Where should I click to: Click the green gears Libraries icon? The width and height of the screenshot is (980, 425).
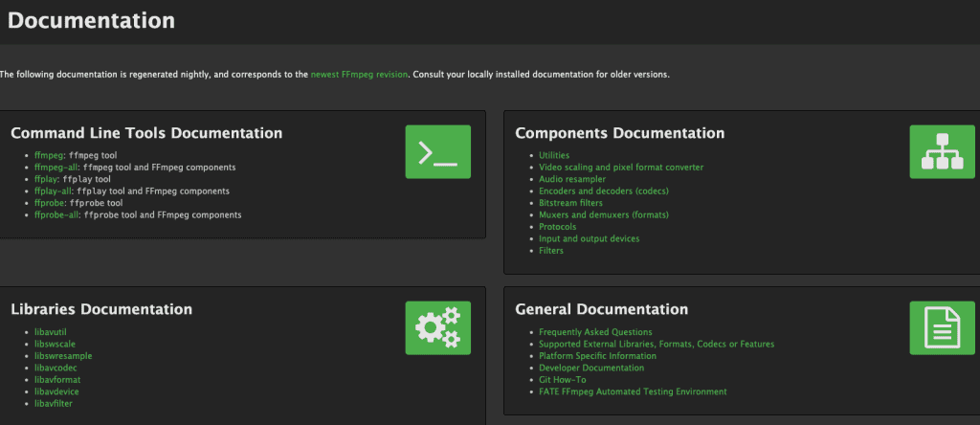[437, 327]
